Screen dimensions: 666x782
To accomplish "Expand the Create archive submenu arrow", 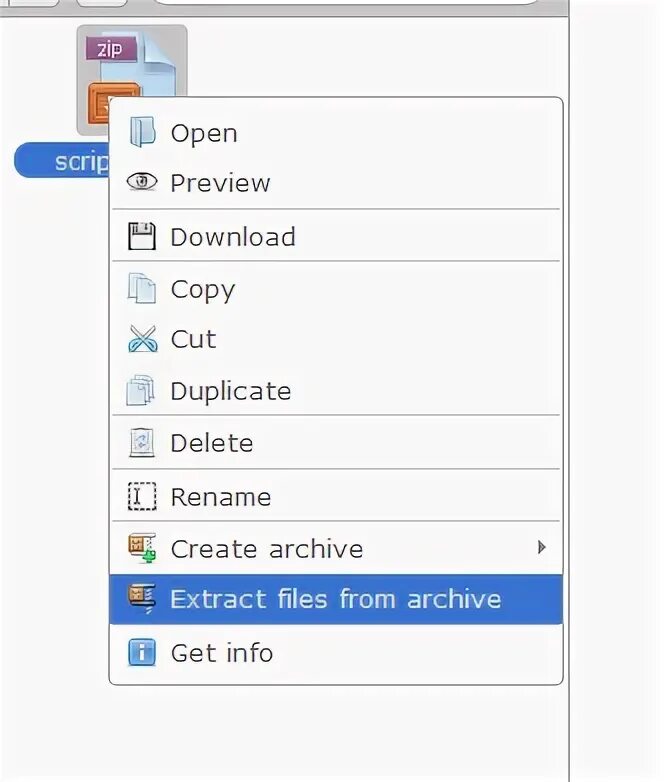I will pyautogui.click(x=542, y=548).
